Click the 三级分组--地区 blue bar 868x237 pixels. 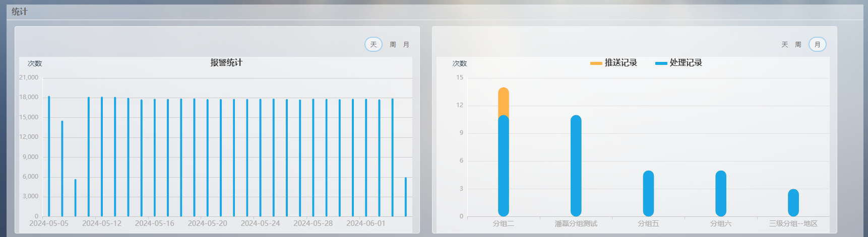tap(793, 203)
